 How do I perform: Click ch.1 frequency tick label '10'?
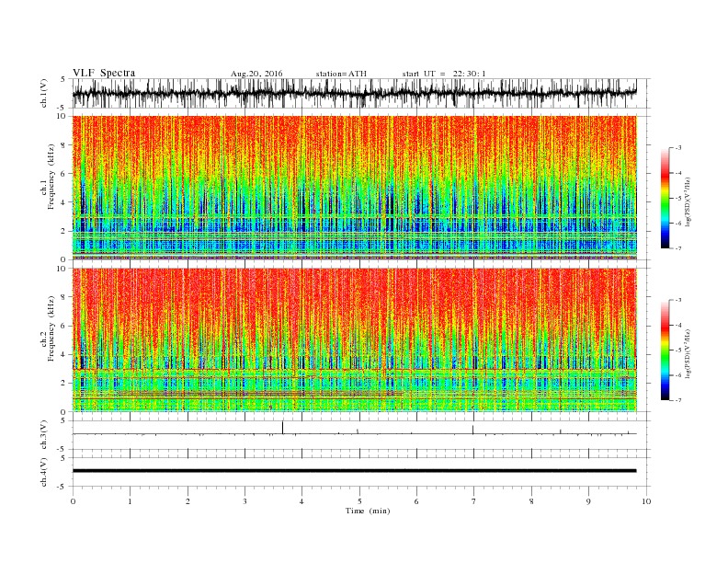(62, 116)
